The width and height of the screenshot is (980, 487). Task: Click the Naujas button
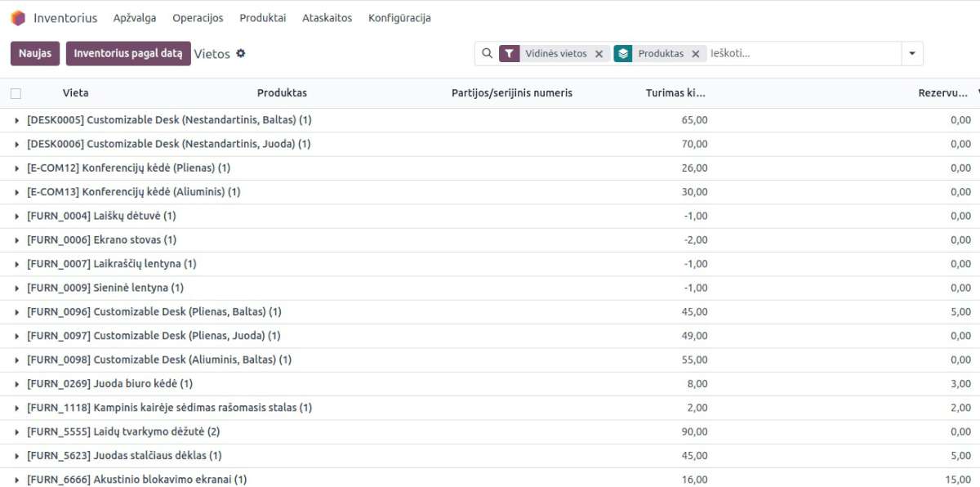(34, 54)
